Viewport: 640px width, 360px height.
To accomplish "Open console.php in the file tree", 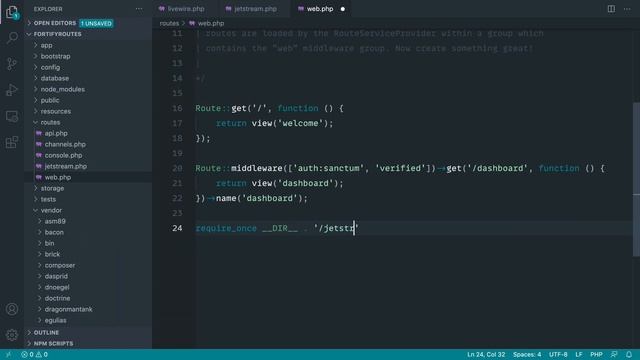I will click(x=63, y=156).
